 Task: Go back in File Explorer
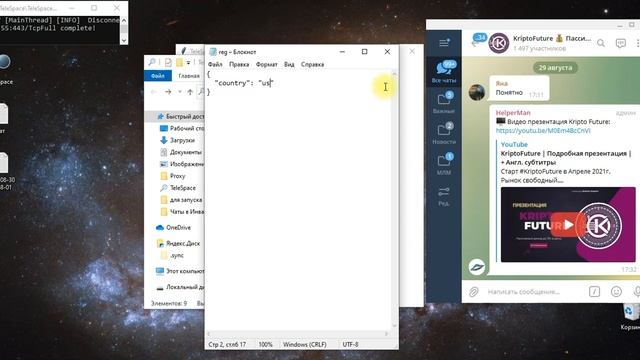click(153, 92)
